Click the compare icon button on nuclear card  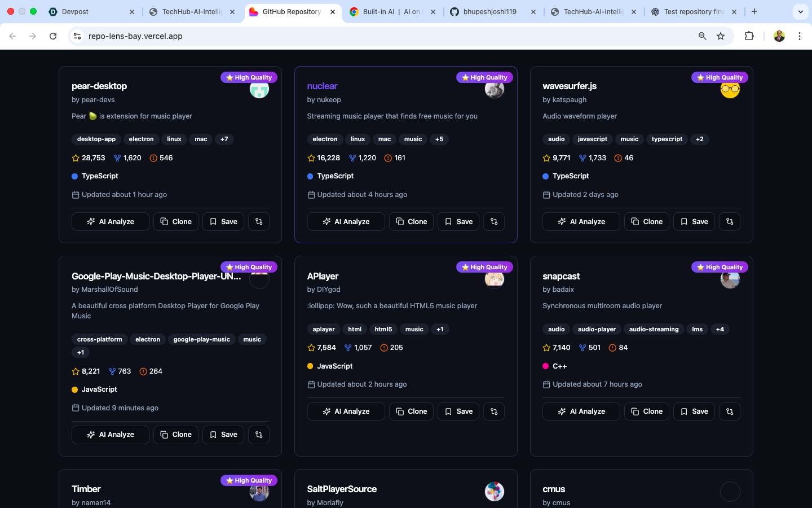494,222
